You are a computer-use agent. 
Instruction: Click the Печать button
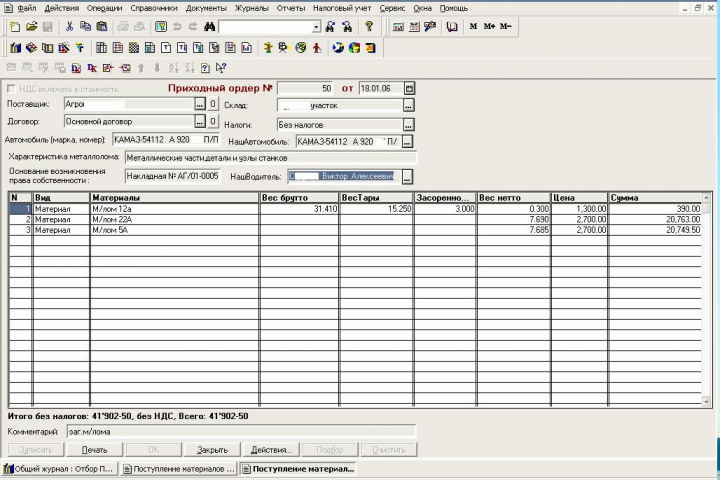click(95, 450)
